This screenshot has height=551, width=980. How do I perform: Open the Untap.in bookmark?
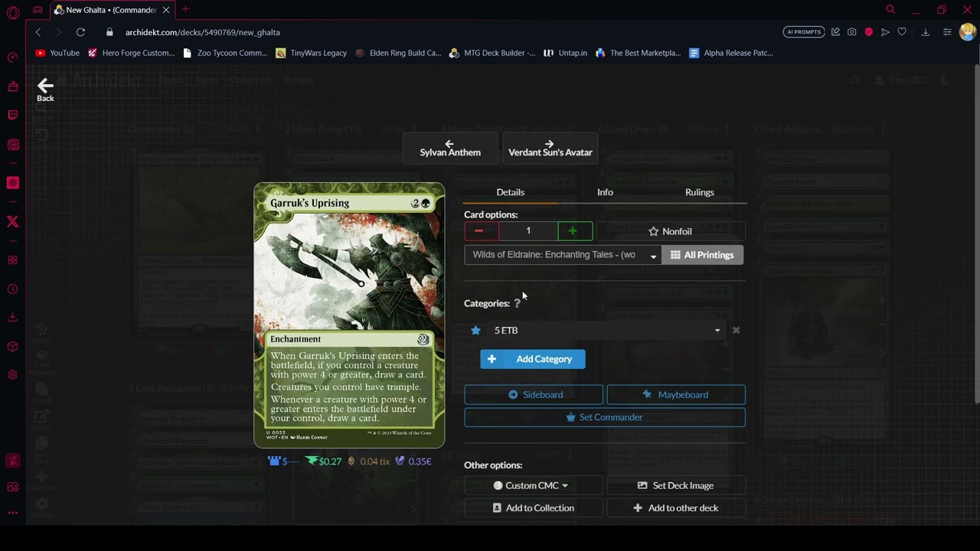565,53
